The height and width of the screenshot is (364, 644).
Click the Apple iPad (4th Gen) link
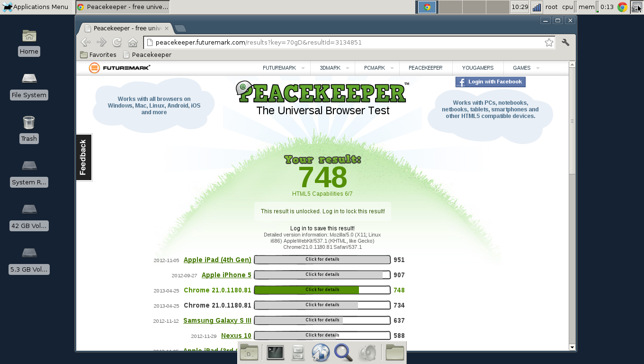coord(217,260)
